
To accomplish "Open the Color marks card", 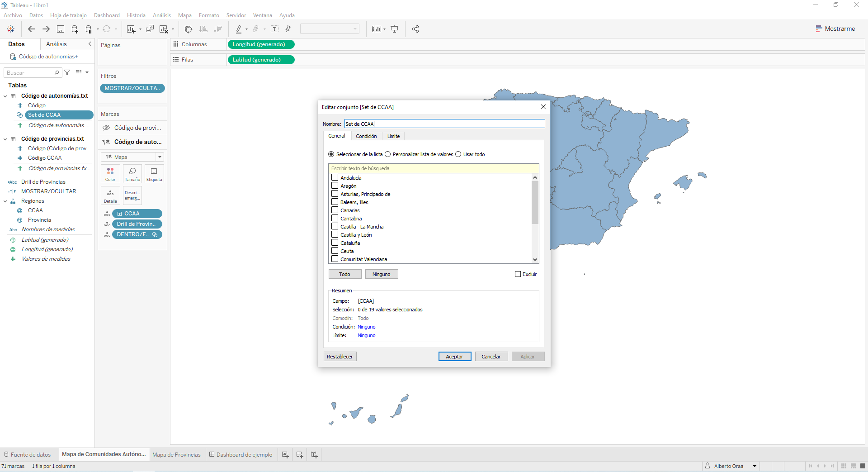I will (x=110, y=174).
